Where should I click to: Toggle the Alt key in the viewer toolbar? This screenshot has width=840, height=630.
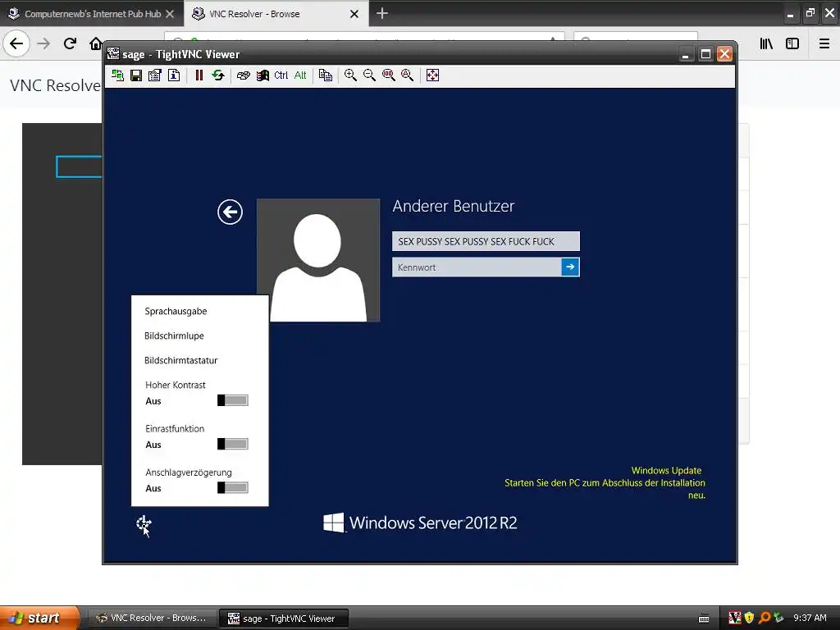(300, 75)
